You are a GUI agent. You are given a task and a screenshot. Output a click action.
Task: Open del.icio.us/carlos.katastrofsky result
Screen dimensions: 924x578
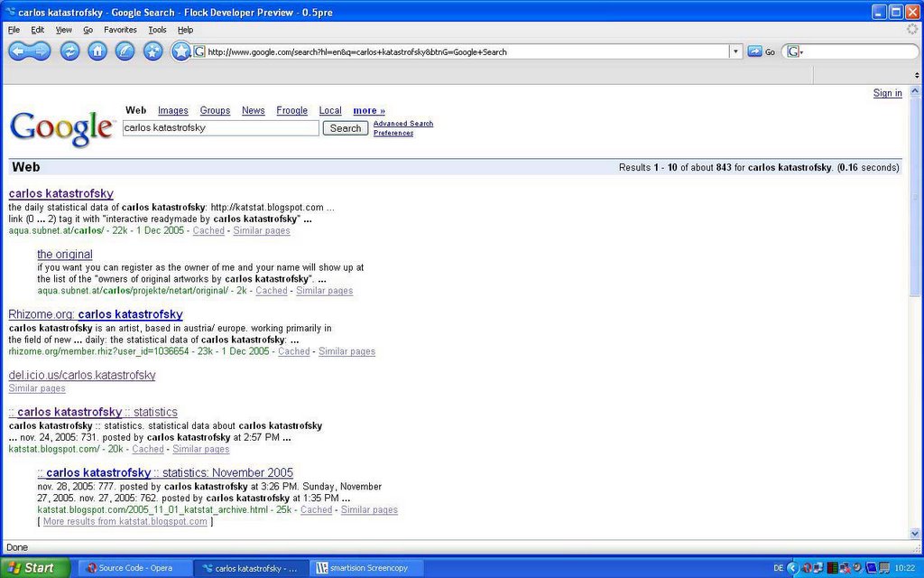click(82, 375)
